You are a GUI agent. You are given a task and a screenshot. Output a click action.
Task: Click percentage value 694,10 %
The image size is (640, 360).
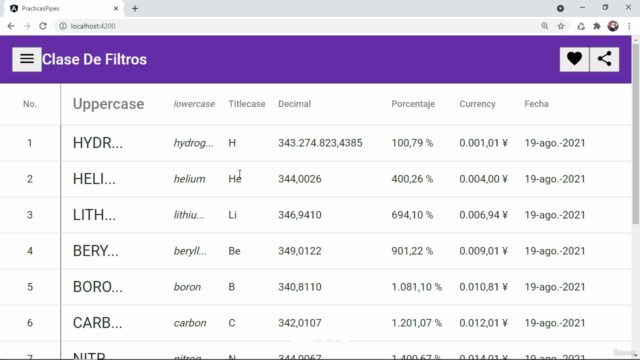(x=412, y=215)
